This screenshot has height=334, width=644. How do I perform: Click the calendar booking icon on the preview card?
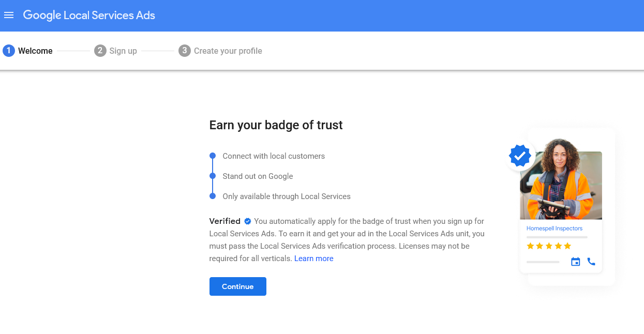575,262
